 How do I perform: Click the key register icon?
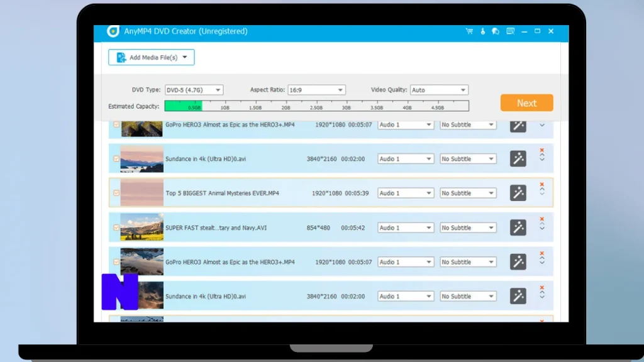(482, 31)
